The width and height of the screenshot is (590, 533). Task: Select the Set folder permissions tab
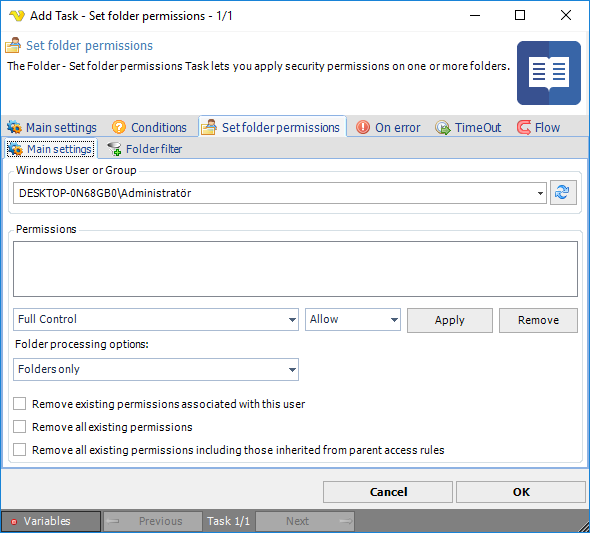[x=272, y=127]
